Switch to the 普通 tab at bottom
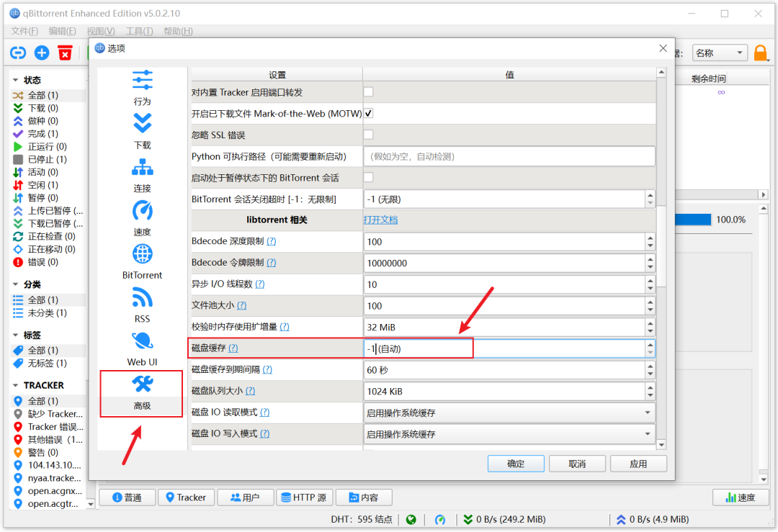Viewport: 778px width, 532px height. click(x=127, y=497)
